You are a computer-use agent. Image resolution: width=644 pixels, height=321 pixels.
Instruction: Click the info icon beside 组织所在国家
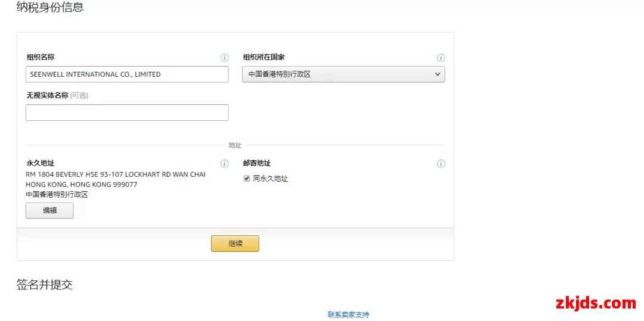click(x=441, y=58)
